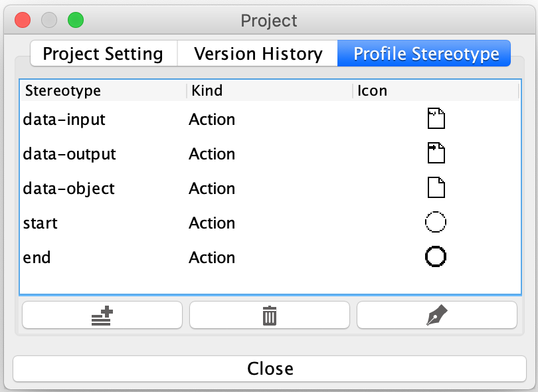Select the data-input stereotype row
Screen dimensions: 538x392
64,120
